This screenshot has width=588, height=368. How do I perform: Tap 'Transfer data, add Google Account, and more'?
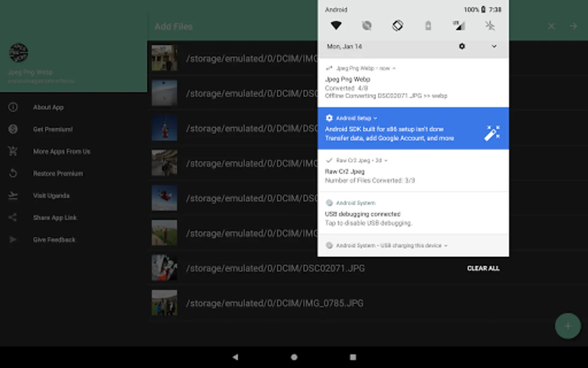click(390, 138)
